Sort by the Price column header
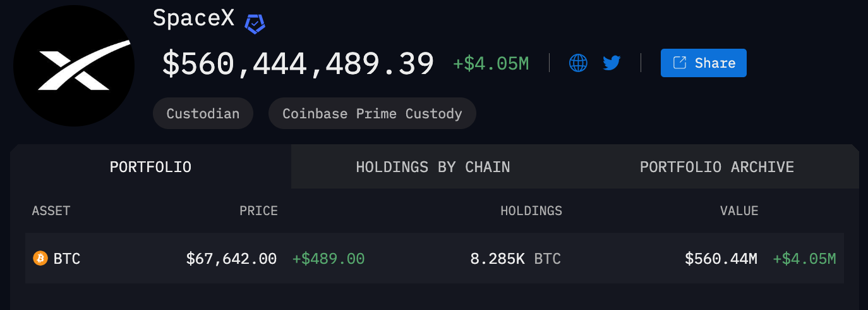Viewport: 868px width, 310px height. [258, 211]
